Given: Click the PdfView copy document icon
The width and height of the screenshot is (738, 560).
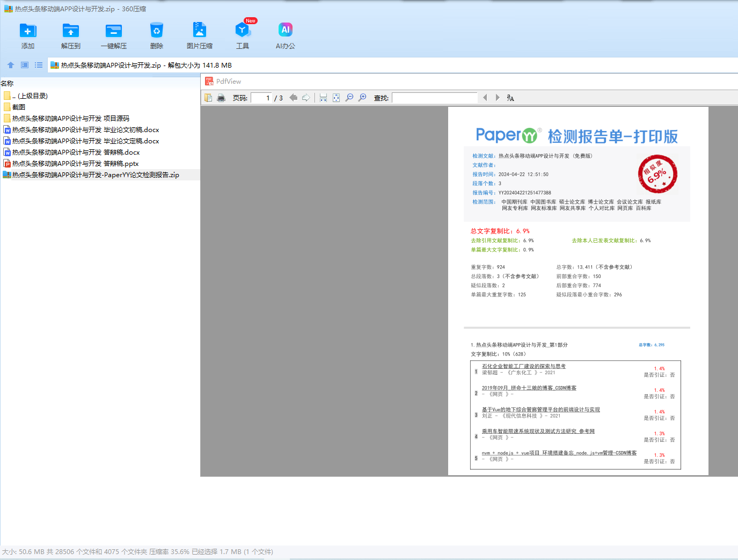Looking at the screenshot, I should (x=208, y=98).
